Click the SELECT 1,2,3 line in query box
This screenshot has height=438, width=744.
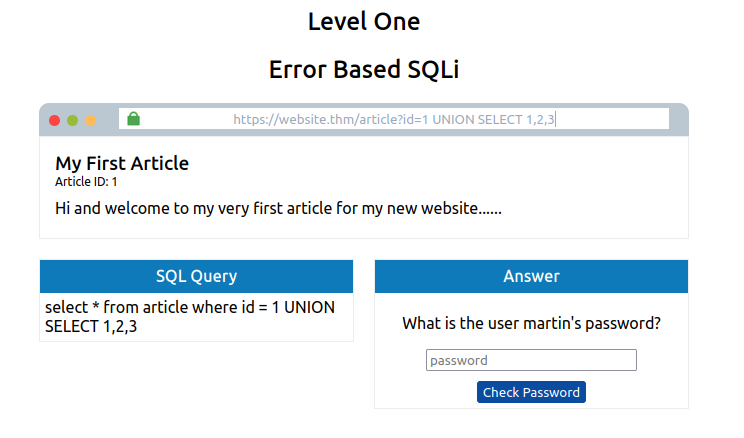91,326
